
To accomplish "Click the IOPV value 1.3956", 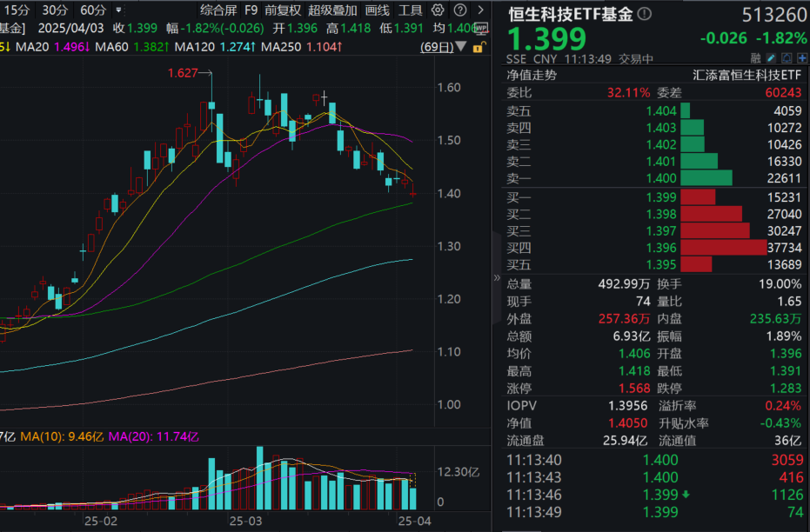I will click(627, 406).
